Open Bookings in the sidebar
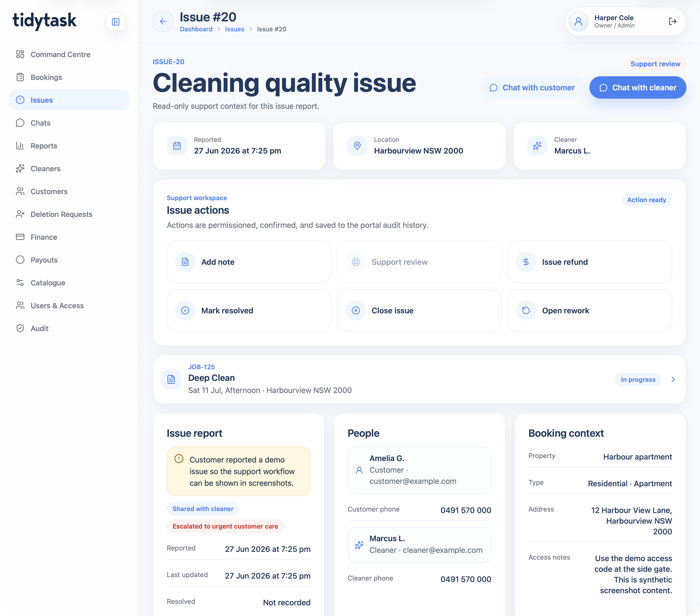The height and width of the screenshot is (616, 700). pos(69,77)
